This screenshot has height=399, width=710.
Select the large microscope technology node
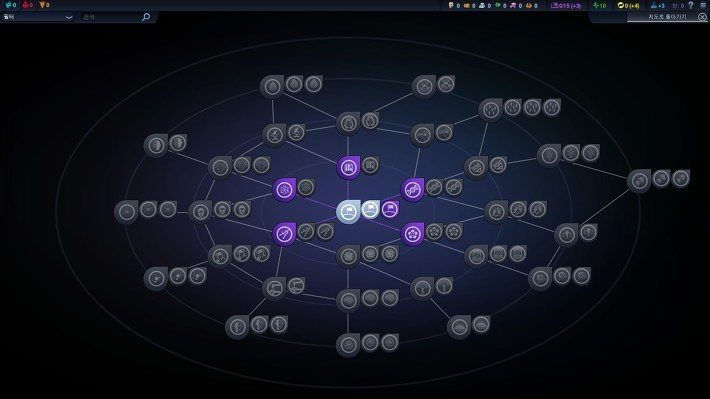[274, 135]
